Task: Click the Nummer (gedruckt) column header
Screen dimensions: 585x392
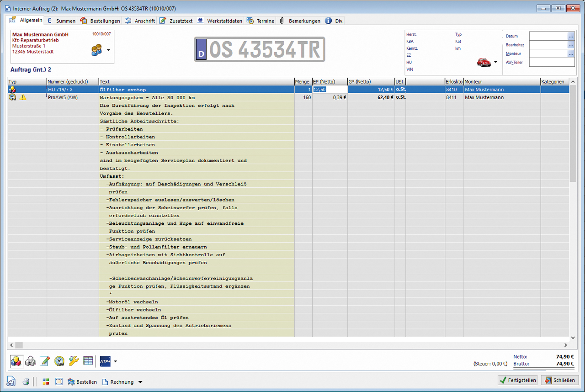Action: pos(73,82)
